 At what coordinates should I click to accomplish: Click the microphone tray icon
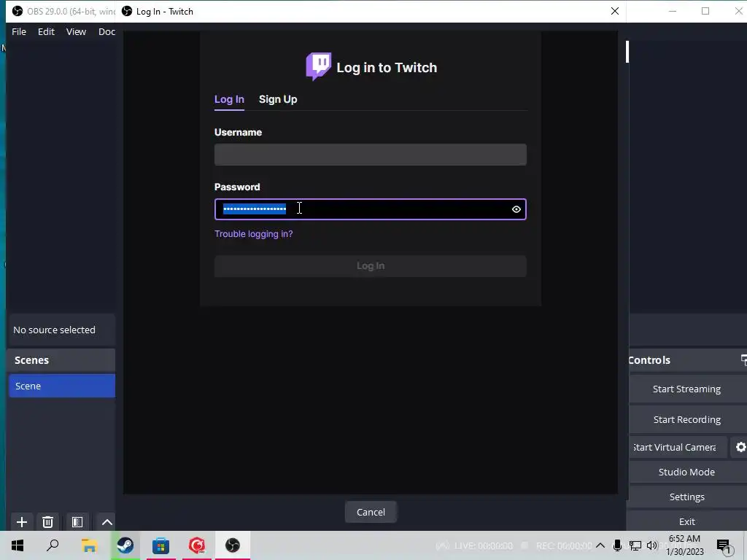(617, 545)
